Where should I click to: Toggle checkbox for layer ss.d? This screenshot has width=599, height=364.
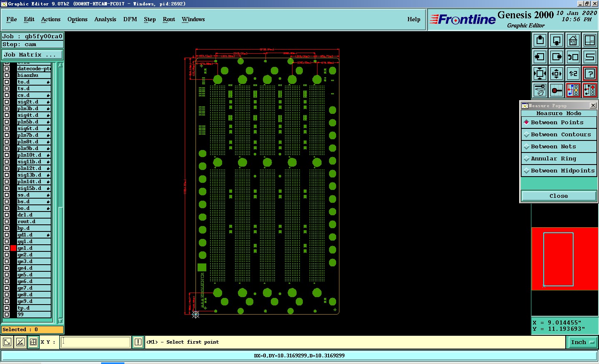point(7,195)
